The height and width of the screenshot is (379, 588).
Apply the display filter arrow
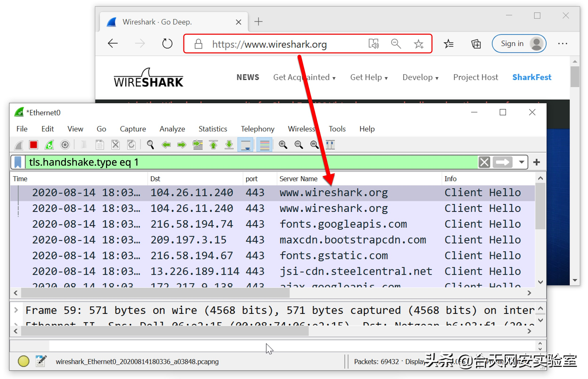502,162
